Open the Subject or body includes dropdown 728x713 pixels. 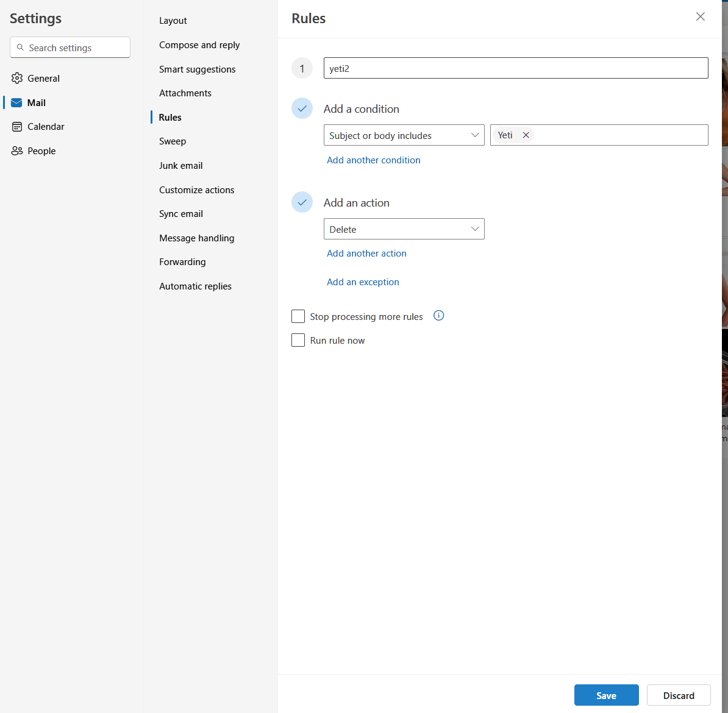click(x=404, y=135)
